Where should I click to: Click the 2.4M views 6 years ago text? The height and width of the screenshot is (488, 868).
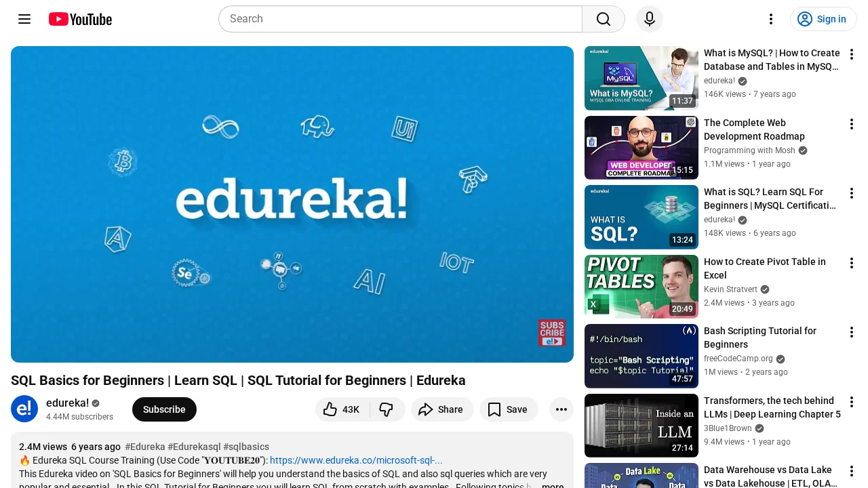tap(70, 447)
